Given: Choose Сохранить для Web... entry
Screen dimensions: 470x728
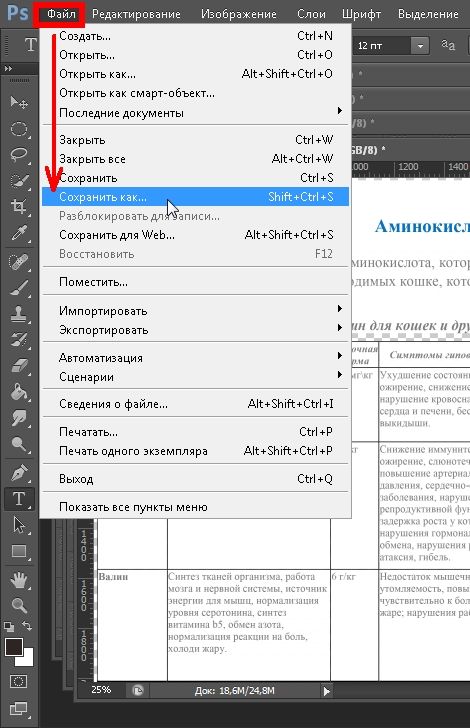Looking at the screenshot, I should 196,235.
